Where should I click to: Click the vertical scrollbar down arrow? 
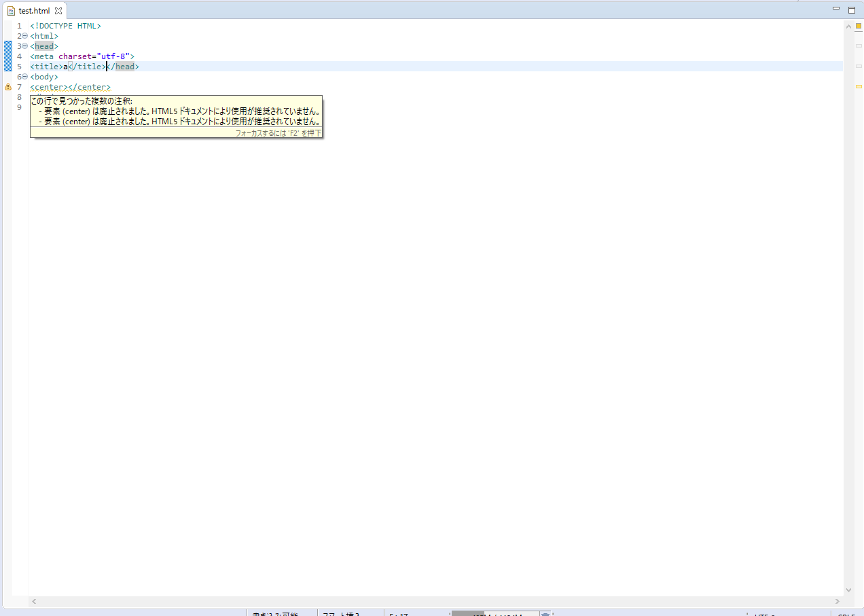[848, 590]
